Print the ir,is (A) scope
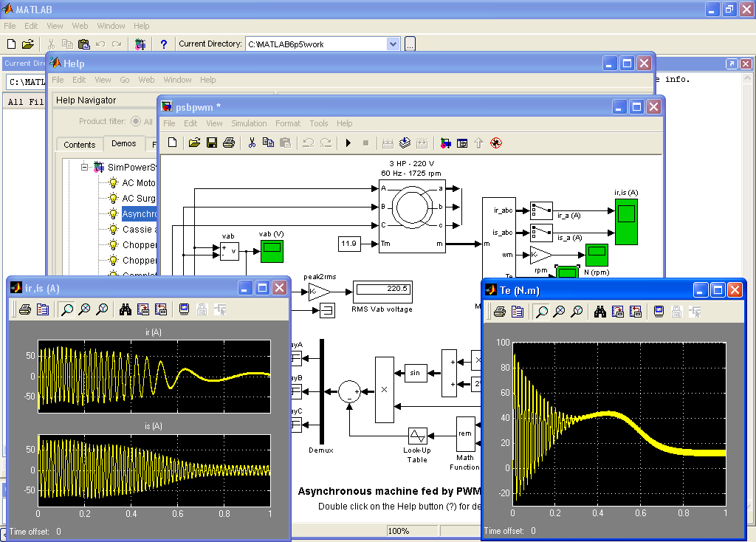Viewport: 756px width, 542px height. click(x=25, y=309)
